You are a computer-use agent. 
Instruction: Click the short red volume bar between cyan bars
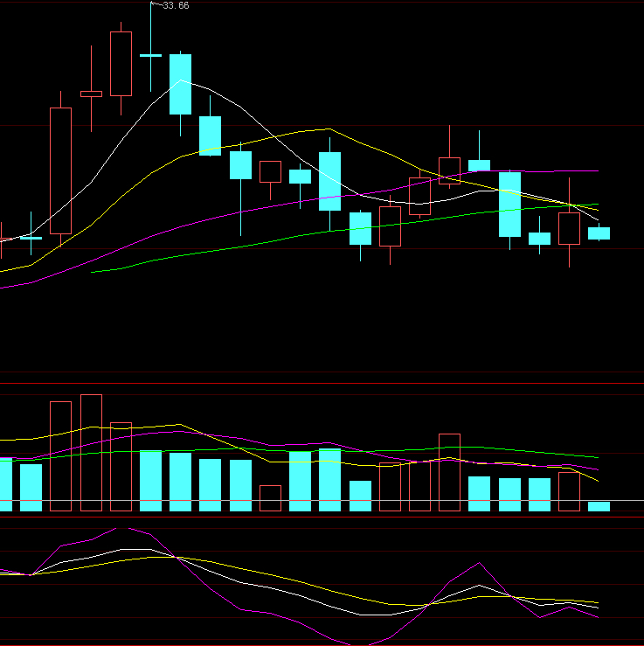point(270,498)
